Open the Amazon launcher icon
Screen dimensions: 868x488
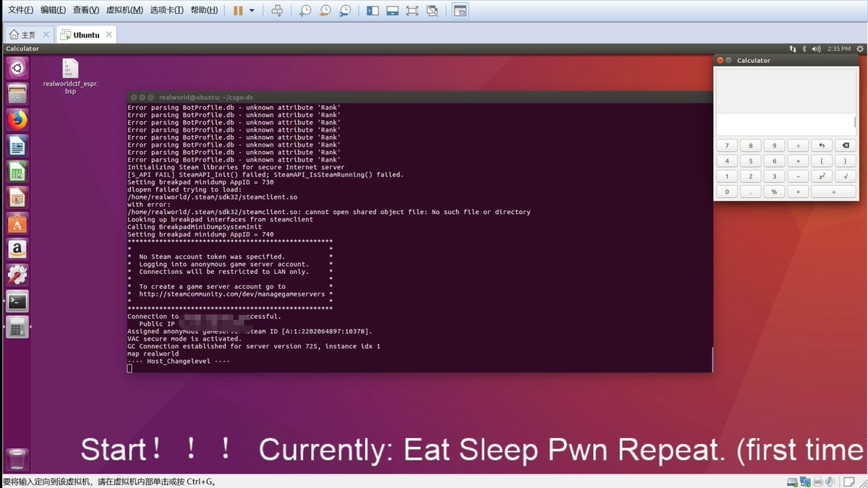tap(17, 249)
